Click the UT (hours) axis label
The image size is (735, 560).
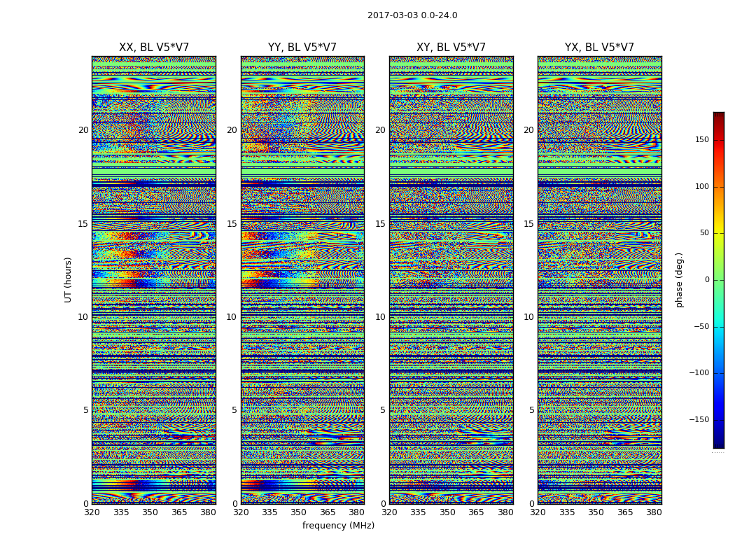[68, 280]
